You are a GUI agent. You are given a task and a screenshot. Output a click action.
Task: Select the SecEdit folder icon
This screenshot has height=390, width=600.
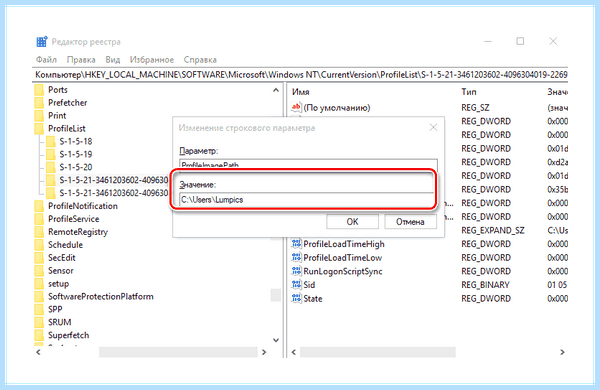(x=39, y=258)
